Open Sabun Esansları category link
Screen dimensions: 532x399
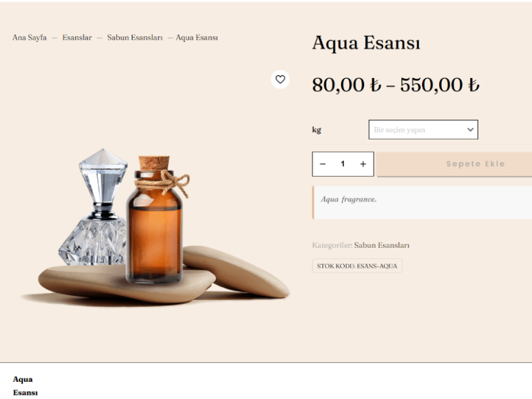(x=382, y=245)
